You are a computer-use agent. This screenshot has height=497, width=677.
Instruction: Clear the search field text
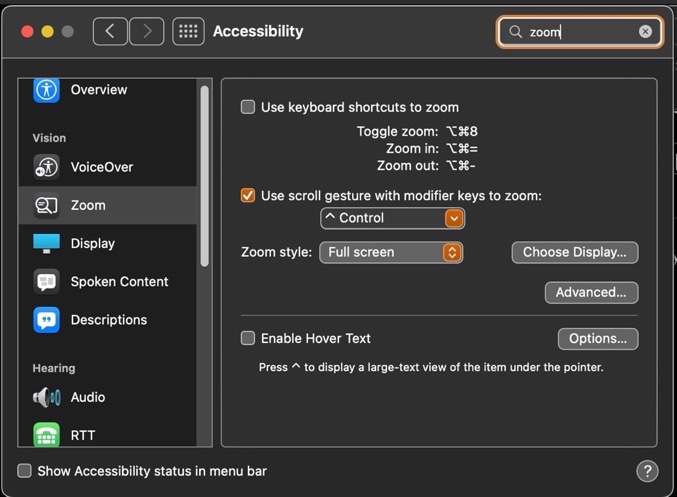[x=645, y=32]
